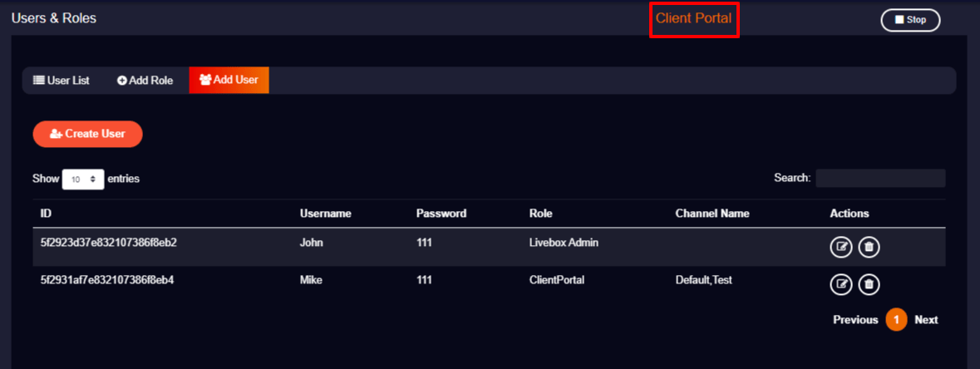Screen dimensions: 980x369
Task: Delete the user John
Action: [x=869, y=248]
